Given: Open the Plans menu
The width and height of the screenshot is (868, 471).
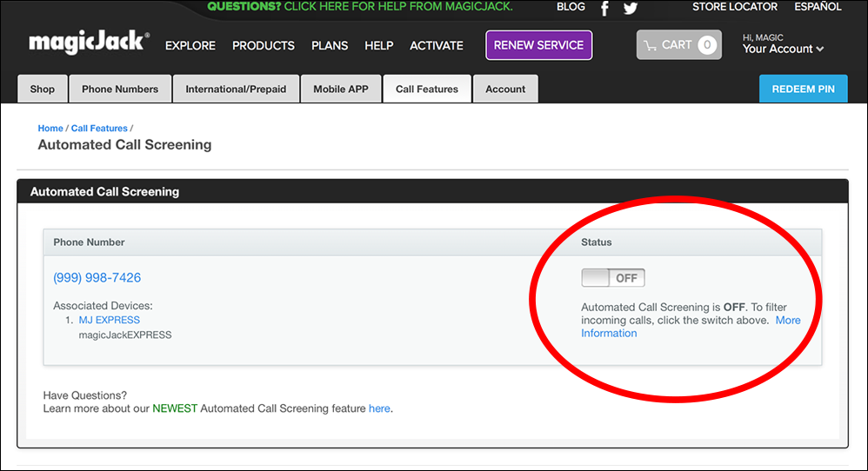Looking at the screenshot, I should (330, 45).
